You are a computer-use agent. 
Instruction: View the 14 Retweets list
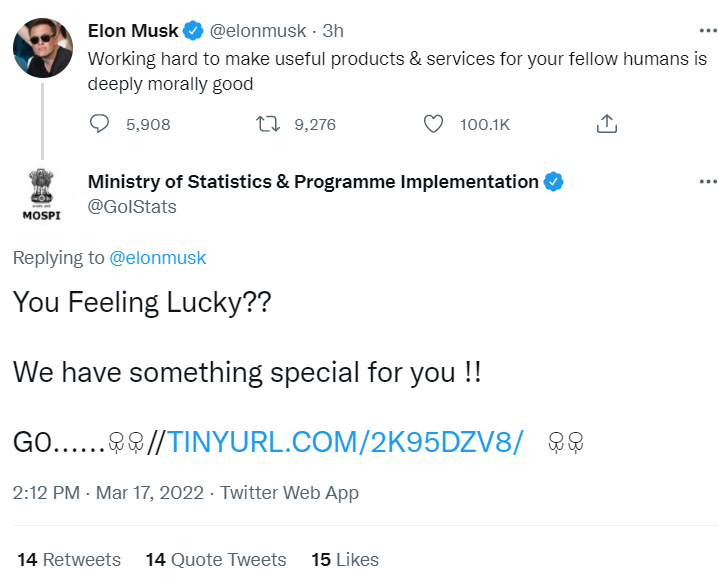coord(69,560)
